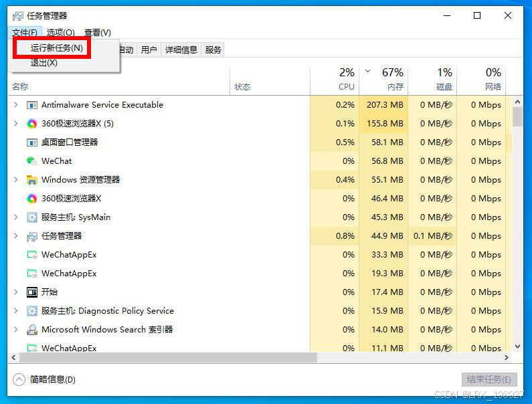Click the 58.1 MB memory value
This screenshot has height=404, width=532.
[x=387, y=142]
